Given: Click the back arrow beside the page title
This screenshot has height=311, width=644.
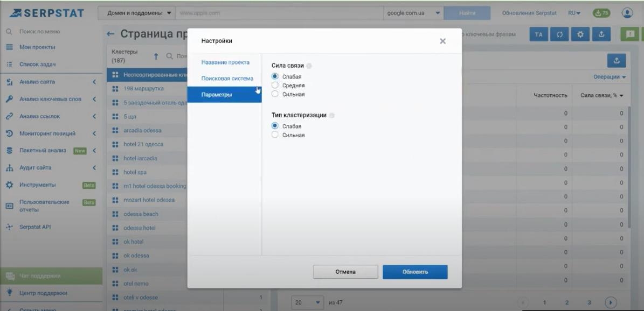Looking at the screenshot, I should [x=110, y=34].
